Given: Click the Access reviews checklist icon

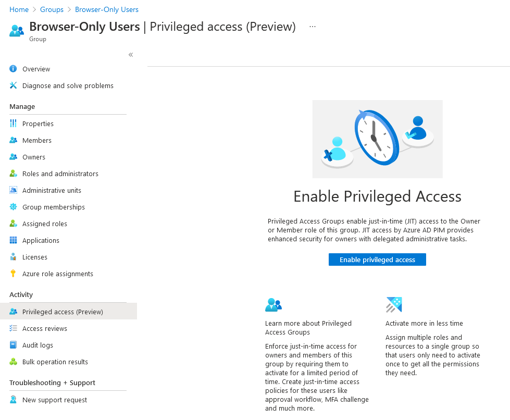Looking at the screenshot, I should point(13,328).
